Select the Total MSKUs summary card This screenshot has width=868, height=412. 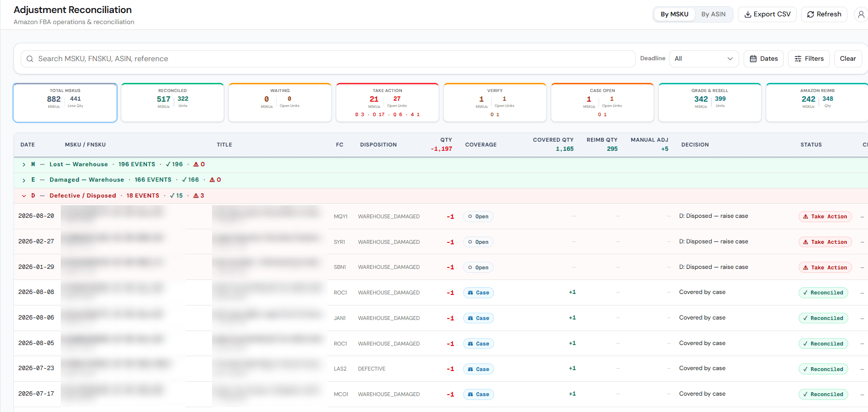(65, 103)
